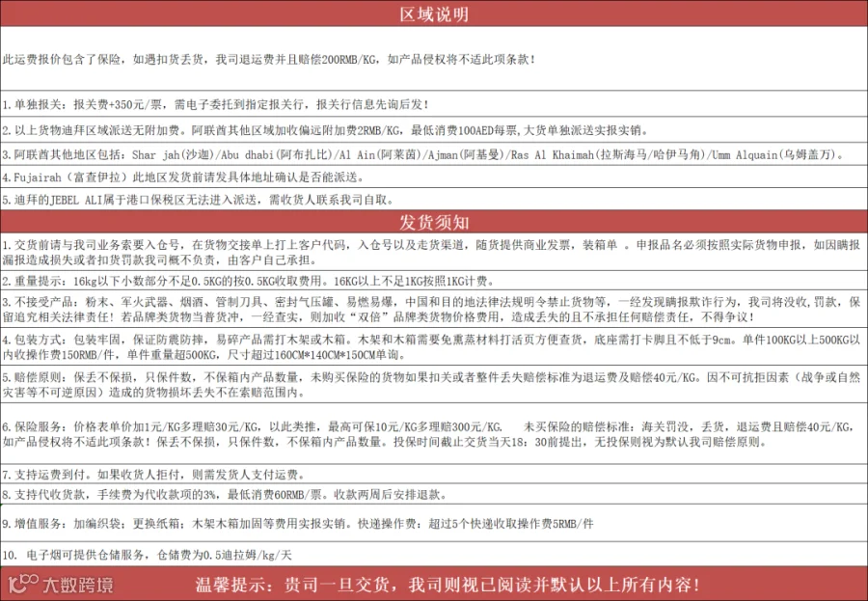868x601 pixels.
Task: Select the row listing Sharjah and Abu Dhabi
Action: (434, 154)
